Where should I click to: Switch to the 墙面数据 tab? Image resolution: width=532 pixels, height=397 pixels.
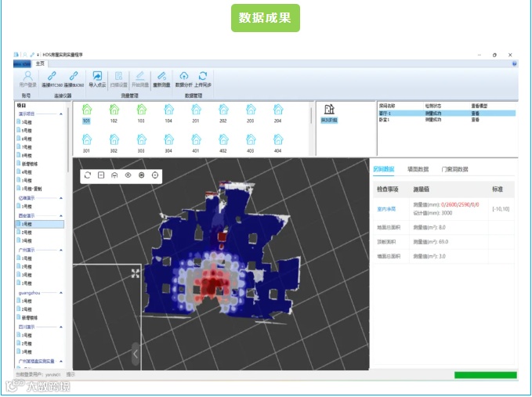(418, 169)
